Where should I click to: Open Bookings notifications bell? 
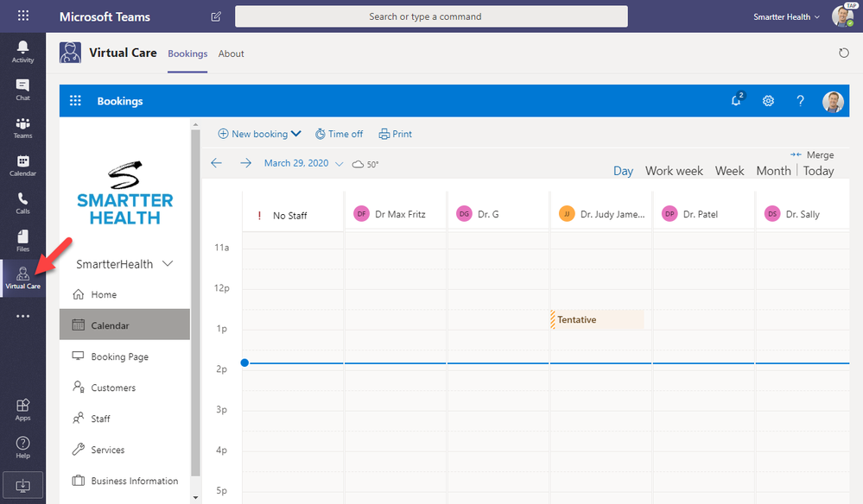[x=736, y=100]
